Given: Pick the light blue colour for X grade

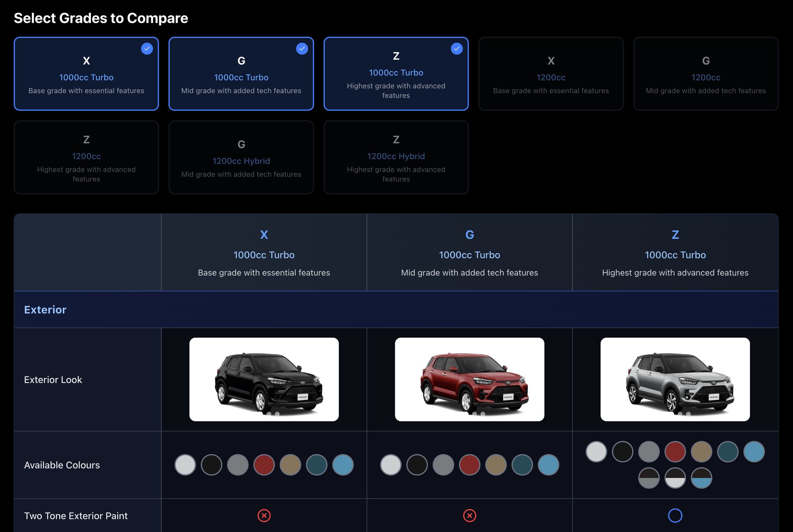Looking at the screenshot, I should (x=343, y=465).
